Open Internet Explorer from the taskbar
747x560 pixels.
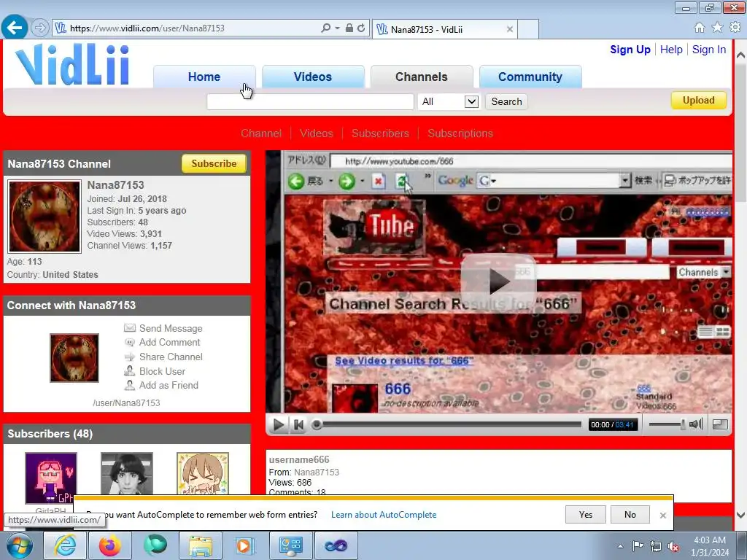coord(65,545)
